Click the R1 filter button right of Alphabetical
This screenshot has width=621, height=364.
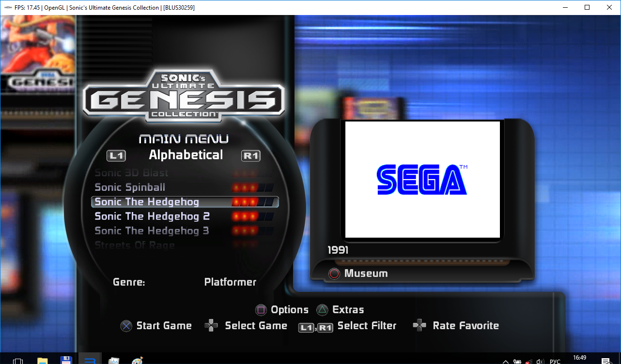tap(251, 156)
